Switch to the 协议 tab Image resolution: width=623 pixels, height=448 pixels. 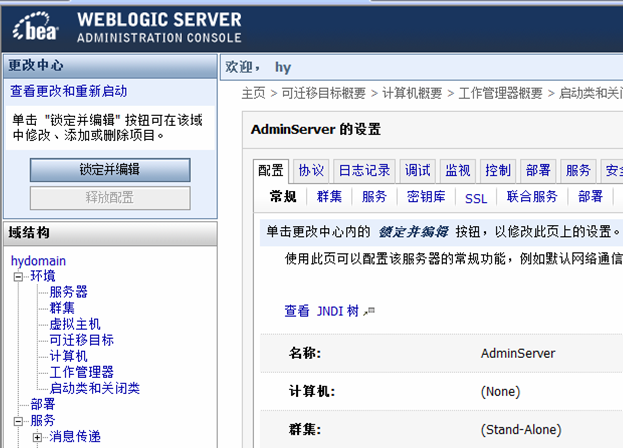pyautogui.click(x=311, y=171)
